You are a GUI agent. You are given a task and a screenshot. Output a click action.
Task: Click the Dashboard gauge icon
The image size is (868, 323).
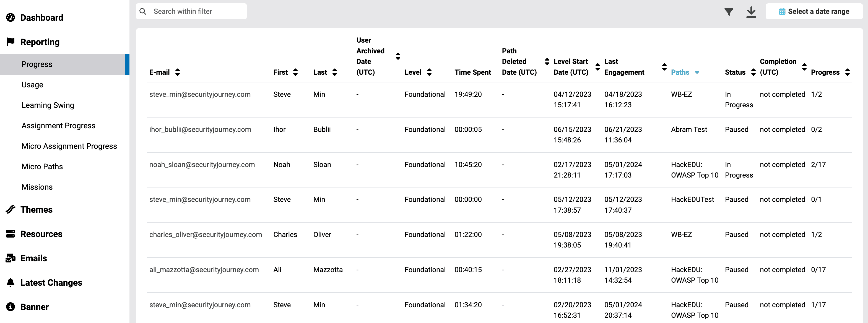[11, 17]
